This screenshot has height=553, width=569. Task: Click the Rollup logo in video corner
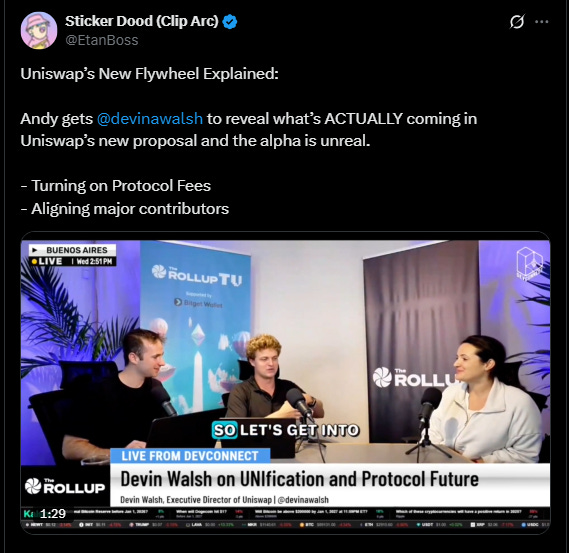pos(65,486)
